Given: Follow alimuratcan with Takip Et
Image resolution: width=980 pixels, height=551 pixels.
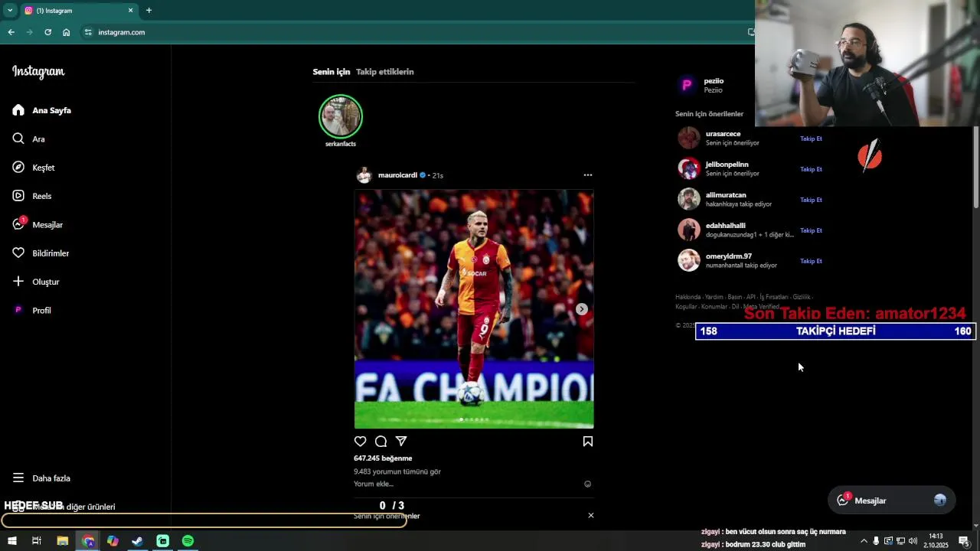Looking at the screenshot, I should 811,200.
